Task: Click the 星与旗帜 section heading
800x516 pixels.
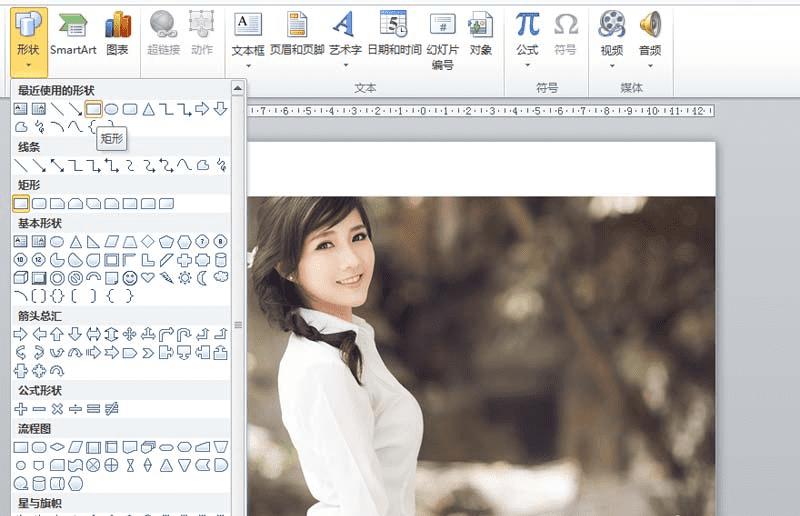Action: click(40, 503)
